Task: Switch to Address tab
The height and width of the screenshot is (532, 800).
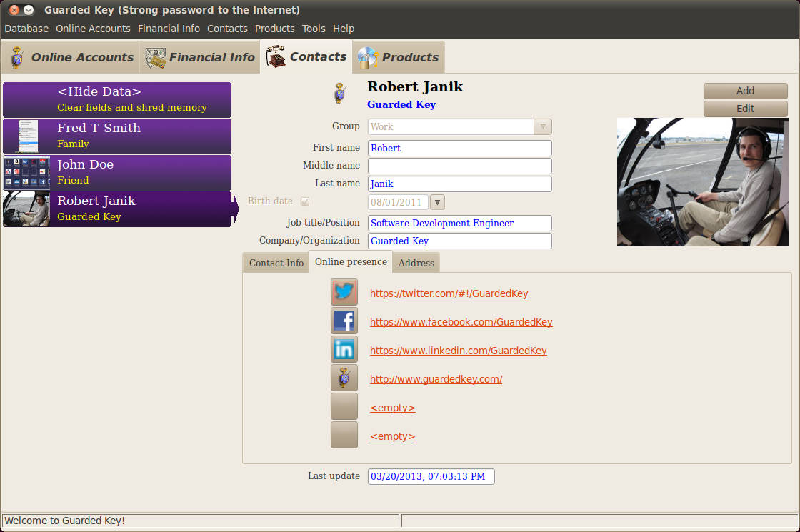Action: (x=416, y=263)
